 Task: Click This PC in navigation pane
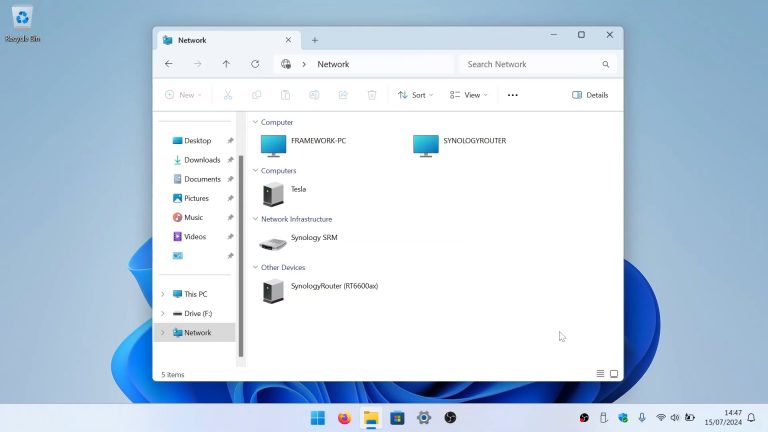coord(195,294)
